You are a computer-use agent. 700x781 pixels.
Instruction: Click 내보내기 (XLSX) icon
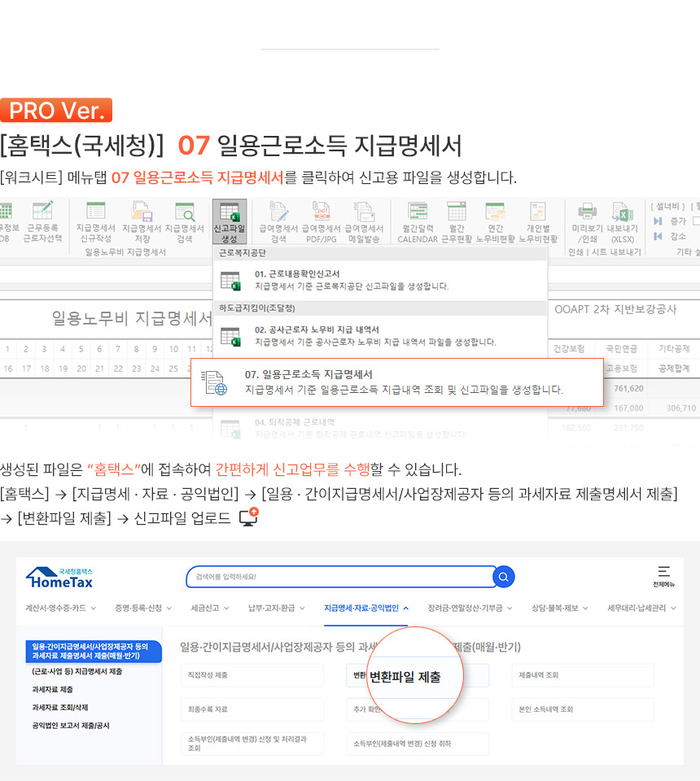(x=623, y=221)
